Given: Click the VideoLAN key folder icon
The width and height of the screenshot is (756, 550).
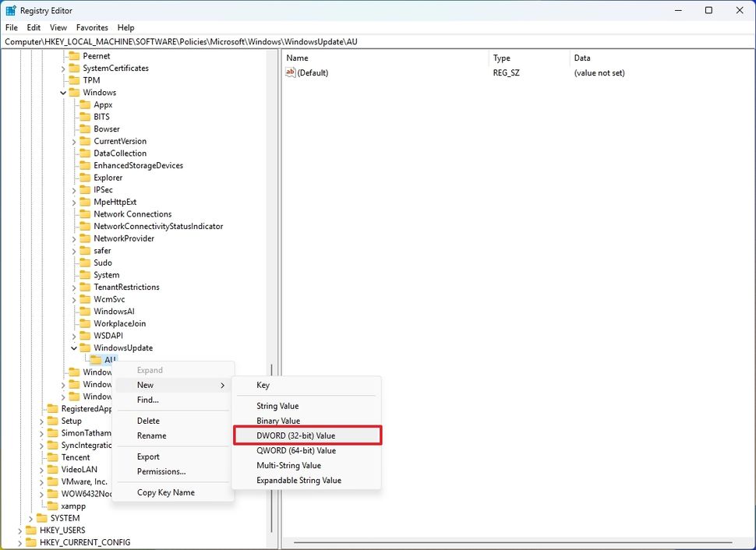Looking at the screenshot, I should click(x=52, y=469).
